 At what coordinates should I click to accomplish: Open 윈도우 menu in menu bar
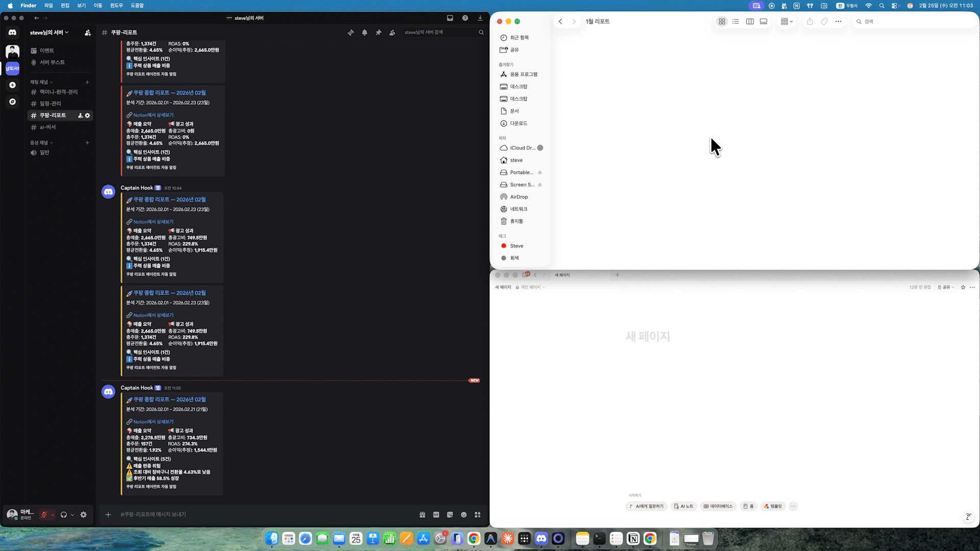click(x=116, y=6)
